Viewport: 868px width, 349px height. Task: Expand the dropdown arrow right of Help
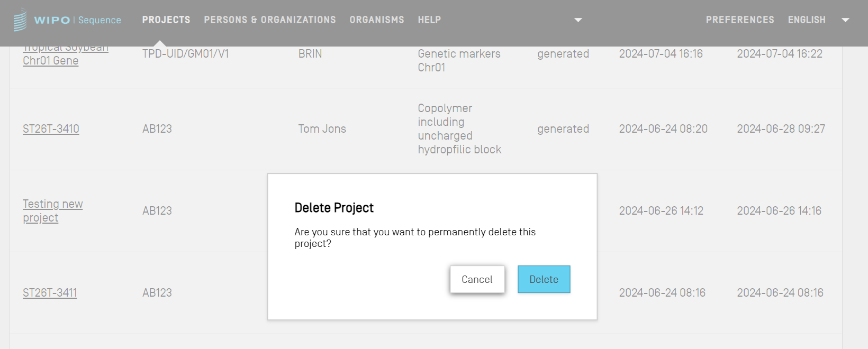[x=578, y=20]
